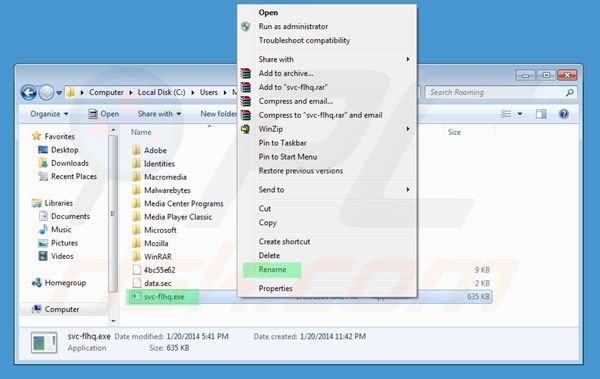Open the view options dropdown arrow
The image size is (600, 379).
520,114
